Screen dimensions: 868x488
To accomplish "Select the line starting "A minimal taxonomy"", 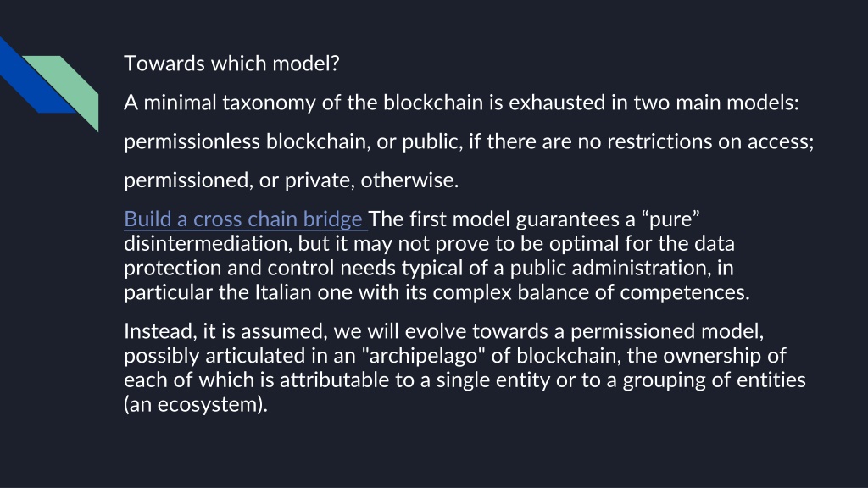I will [x=462, y=103].
